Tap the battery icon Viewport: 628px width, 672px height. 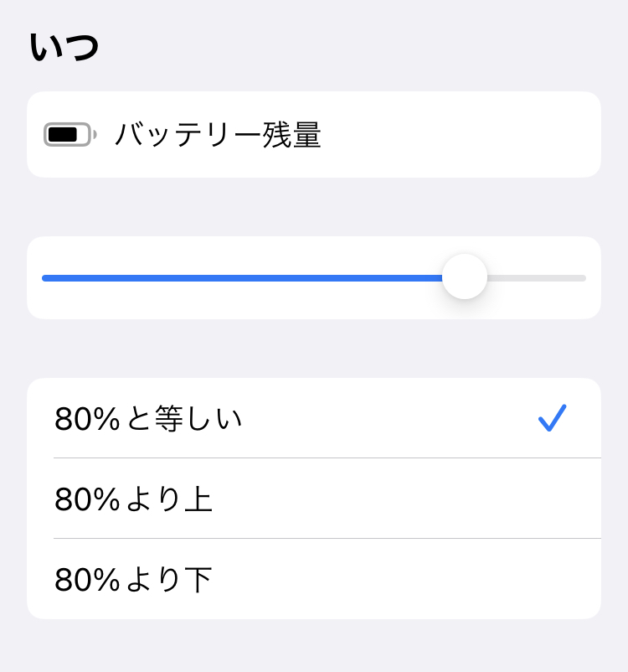point(69,134)
